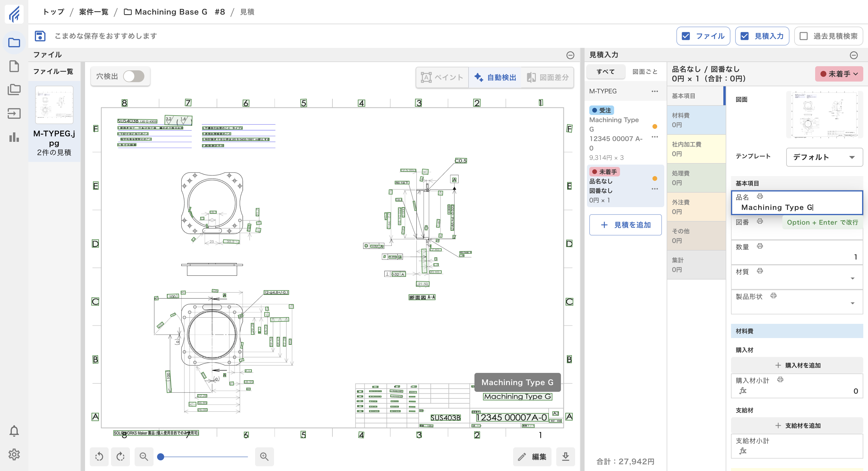Click the fx formula icon under 支給材小計
This screenshot has height=471, width=868.
pos(743,451)
